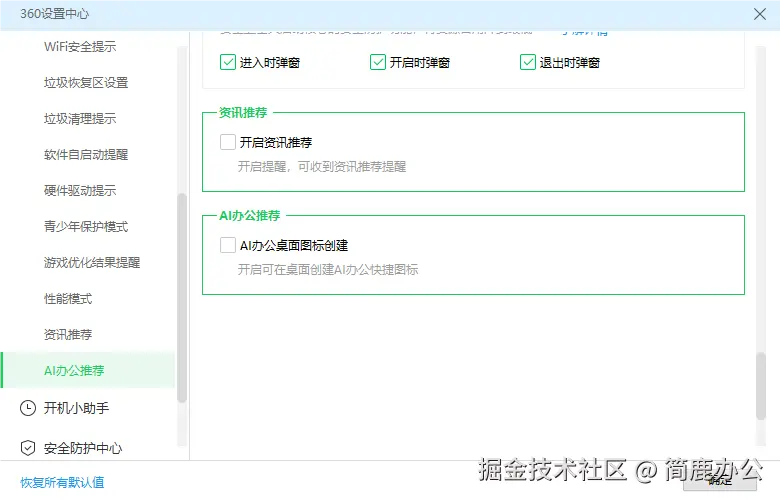Enable AI办公桌面图标创建 checkbox
Image resolution: width=780 pixels, height=500 pixels.
pyautogui.click(x=228, y=245)
